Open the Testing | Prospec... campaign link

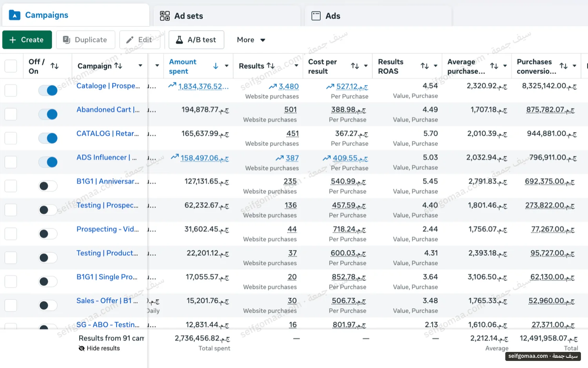tap(107, 205)
